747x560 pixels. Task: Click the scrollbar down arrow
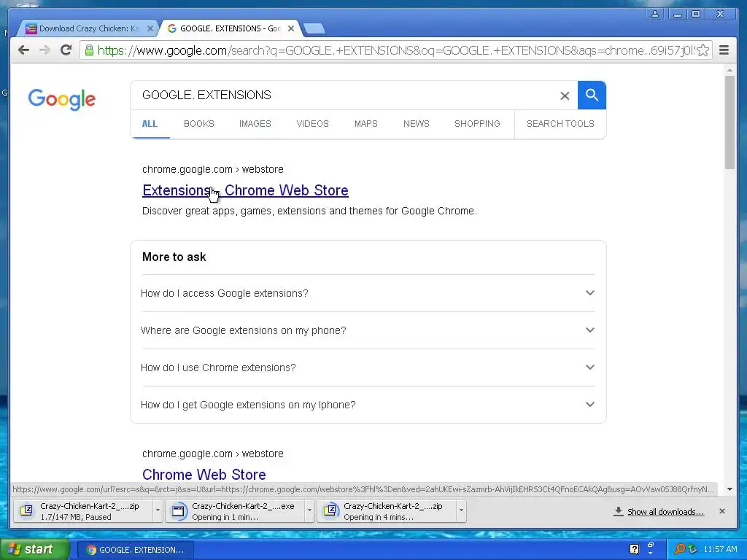(x=729, y=489)
